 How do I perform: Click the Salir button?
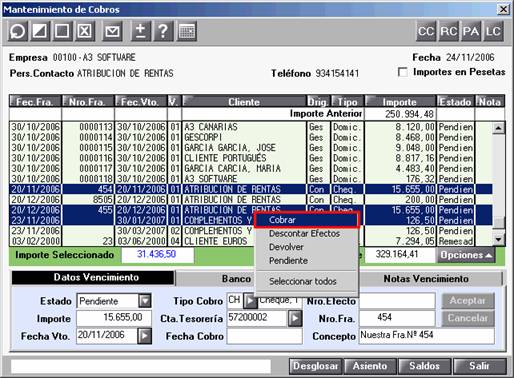click(x=480, y=366)
